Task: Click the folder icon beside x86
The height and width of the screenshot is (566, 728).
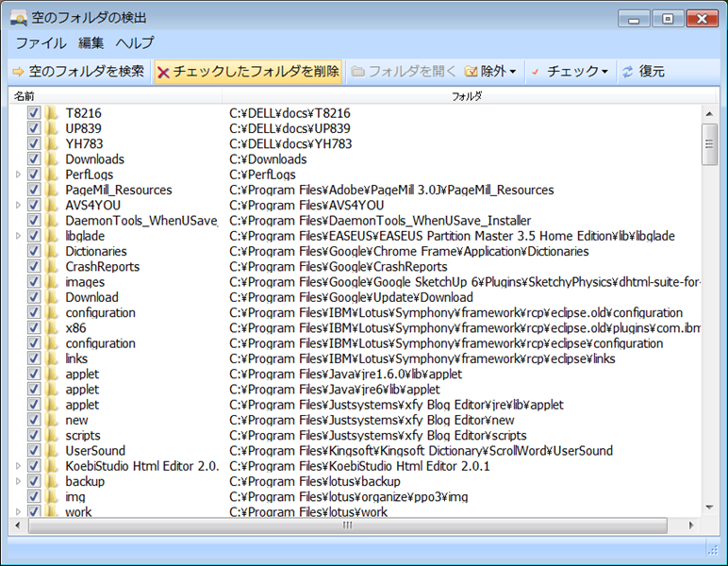Action: pyautogui.click(x=52, y=327)
